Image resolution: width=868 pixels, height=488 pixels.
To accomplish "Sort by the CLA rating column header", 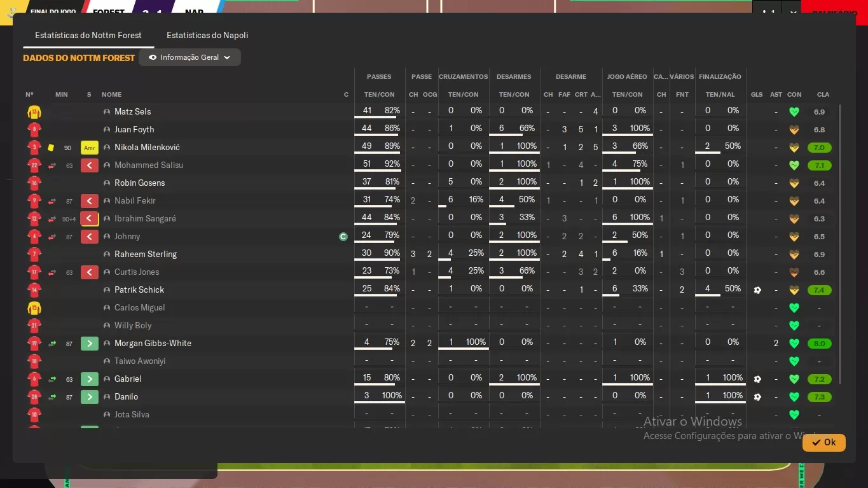I will [x=823, y=95].
